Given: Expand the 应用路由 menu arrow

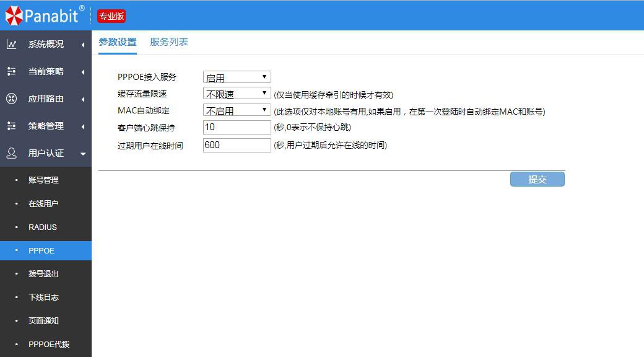Looking at the screenshot, I should pos(83,99).
